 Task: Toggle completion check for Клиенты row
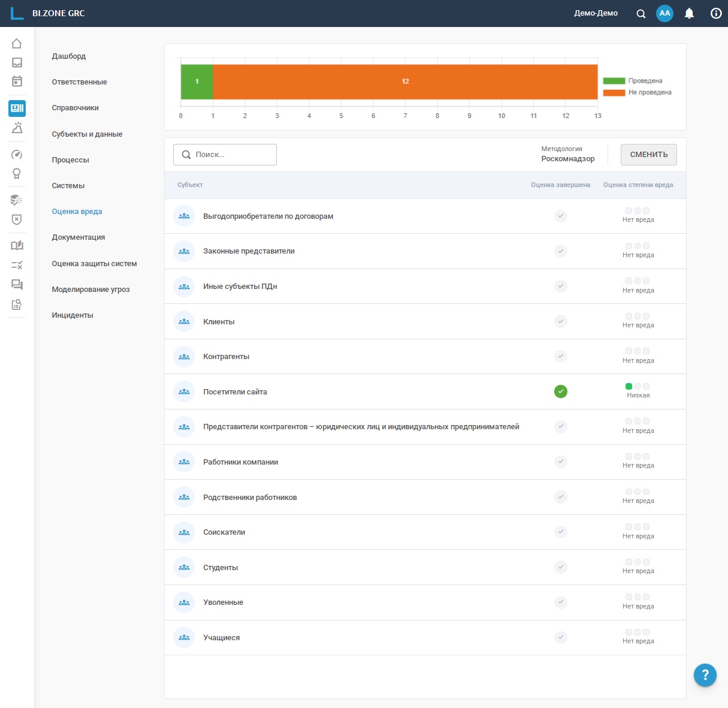561,321
